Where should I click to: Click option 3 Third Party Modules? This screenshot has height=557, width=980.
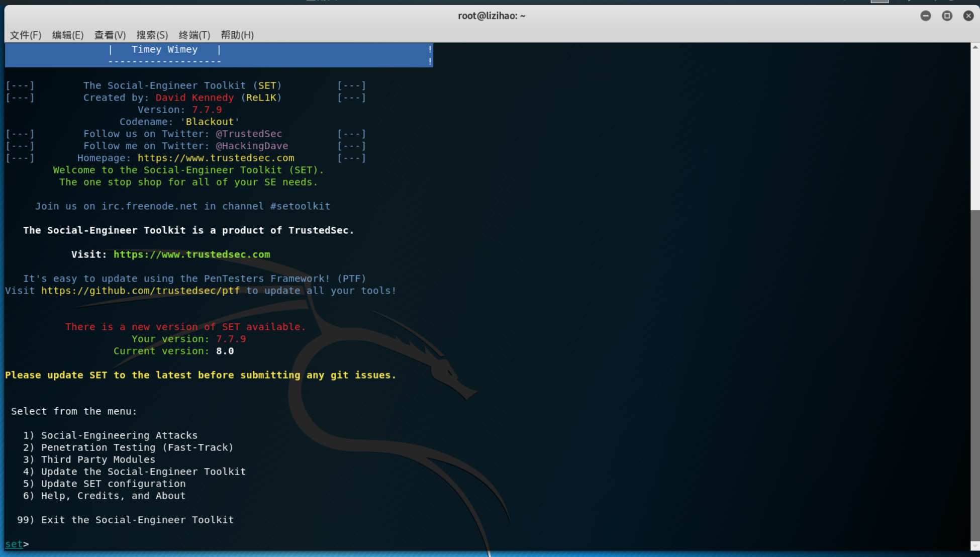(x=89, y=459)
